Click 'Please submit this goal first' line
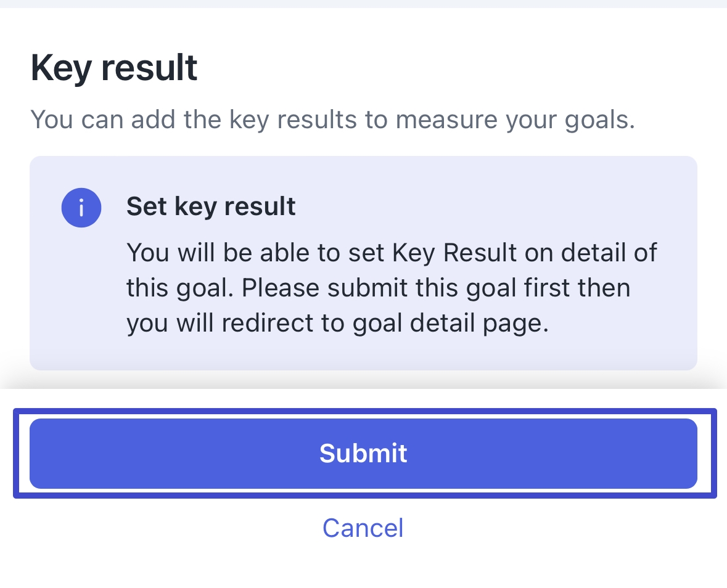The image size is (727, 588). 379,288
